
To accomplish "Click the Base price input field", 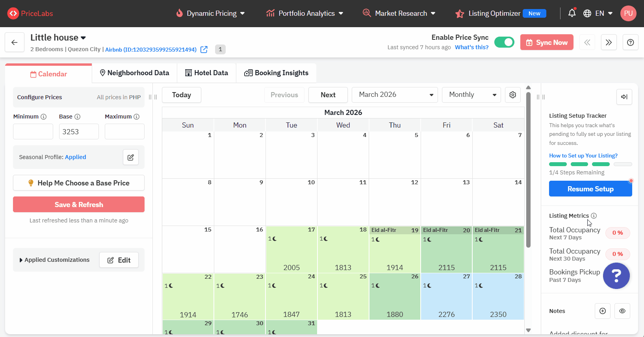I will coord(79,132).
